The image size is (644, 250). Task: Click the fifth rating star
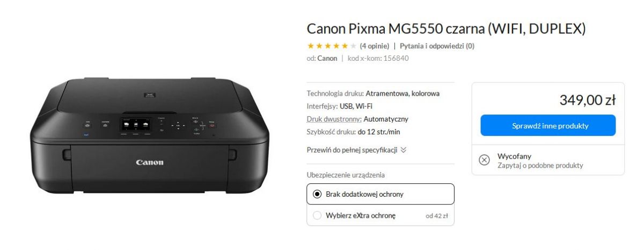click(345, 46)
